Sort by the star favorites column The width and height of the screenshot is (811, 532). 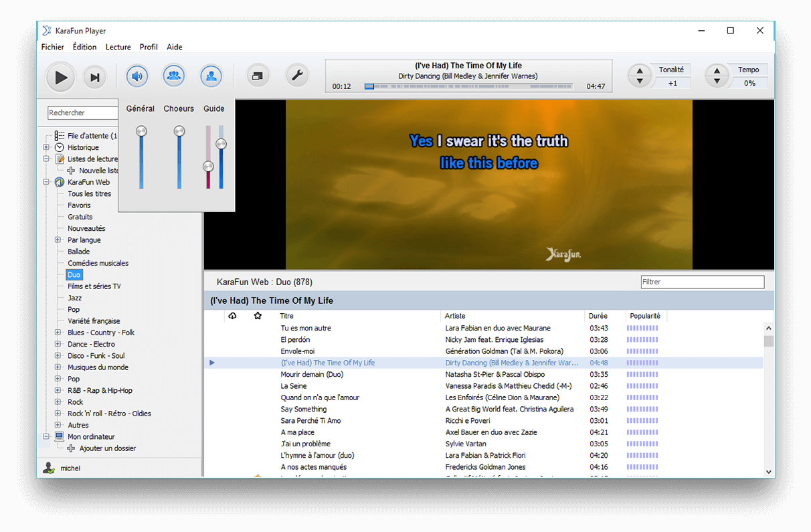(x=258, y=316)
